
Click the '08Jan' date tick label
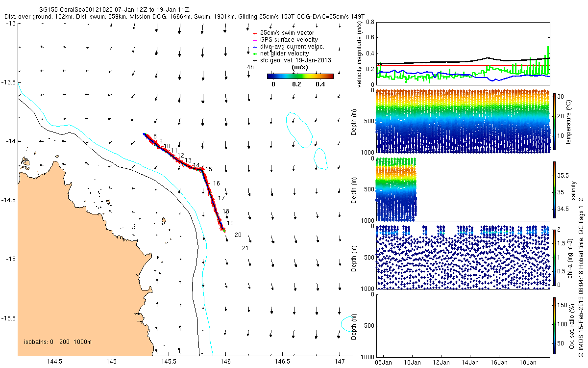[x=383, y=362]
